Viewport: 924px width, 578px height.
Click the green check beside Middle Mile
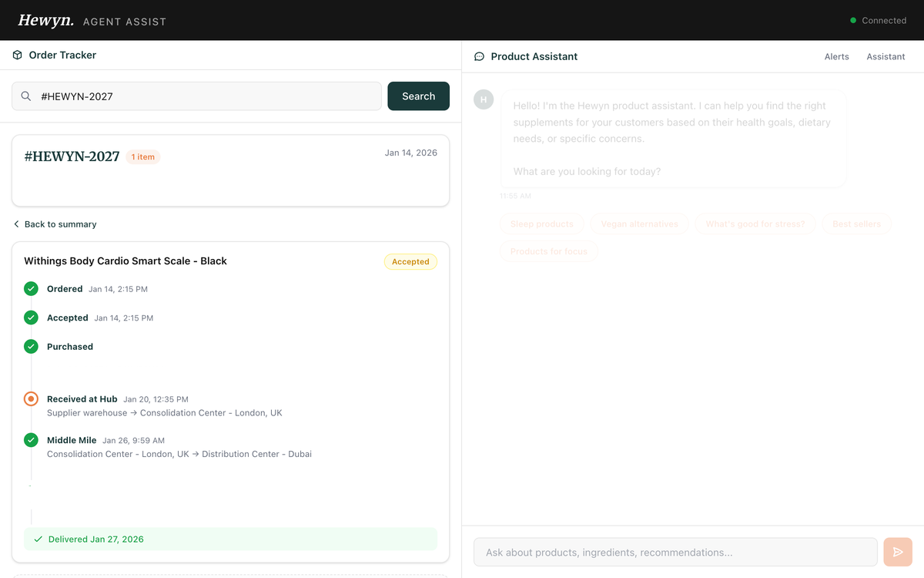31,440
